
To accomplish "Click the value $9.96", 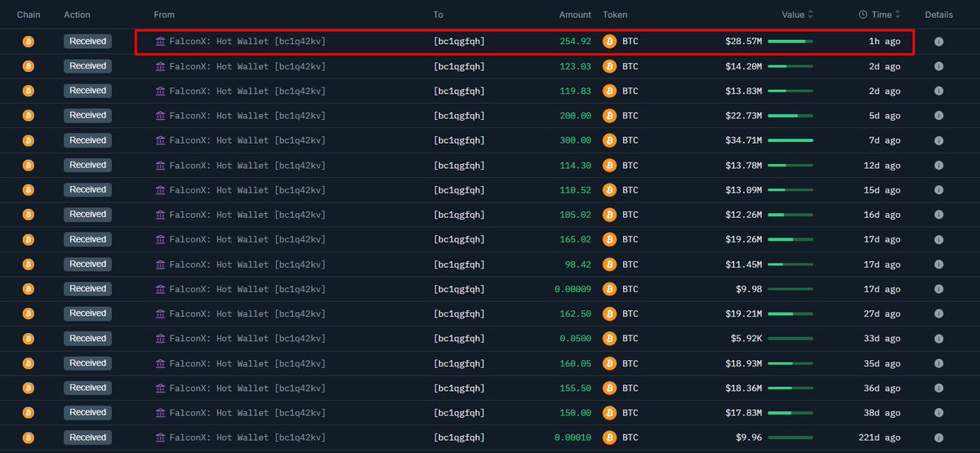I will coord(748,437).
